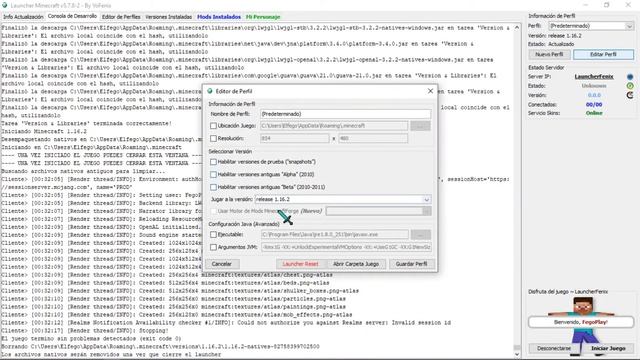Click the black refresh icon beside Versión
Image resolution: width=640 pixels, height=360 pixels.
(630, 95)
